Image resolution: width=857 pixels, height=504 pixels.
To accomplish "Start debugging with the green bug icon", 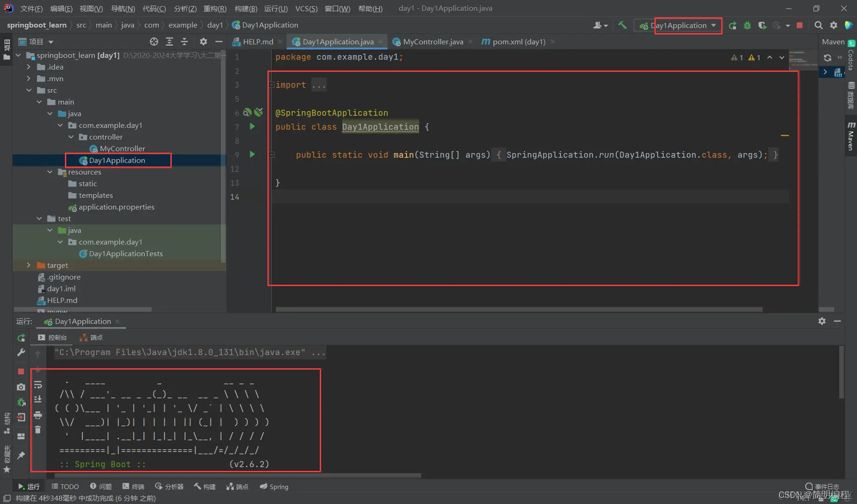I will (x=747, y=25).
